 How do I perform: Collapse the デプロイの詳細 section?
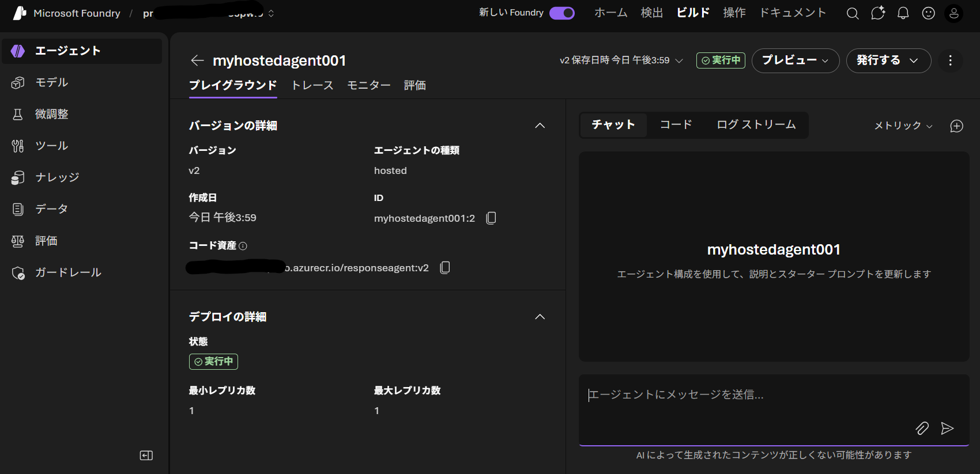coord(540,317)
